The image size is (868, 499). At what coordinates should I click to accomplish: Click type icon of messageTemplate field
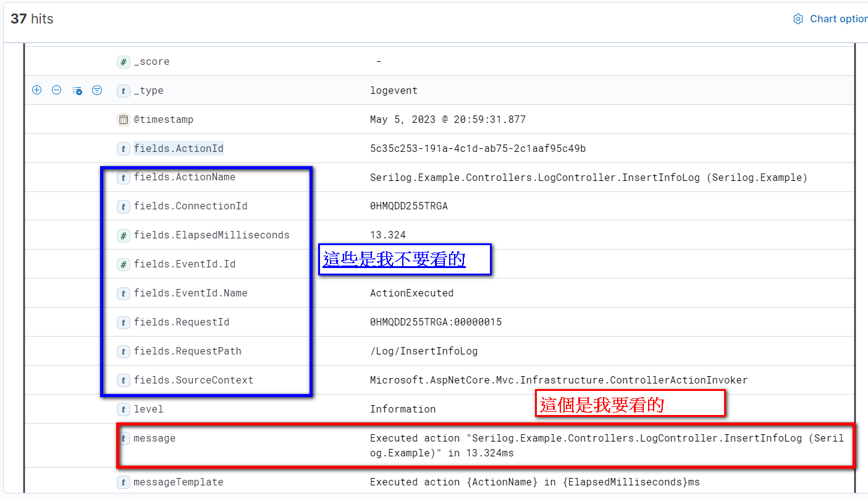coord(124,482)
